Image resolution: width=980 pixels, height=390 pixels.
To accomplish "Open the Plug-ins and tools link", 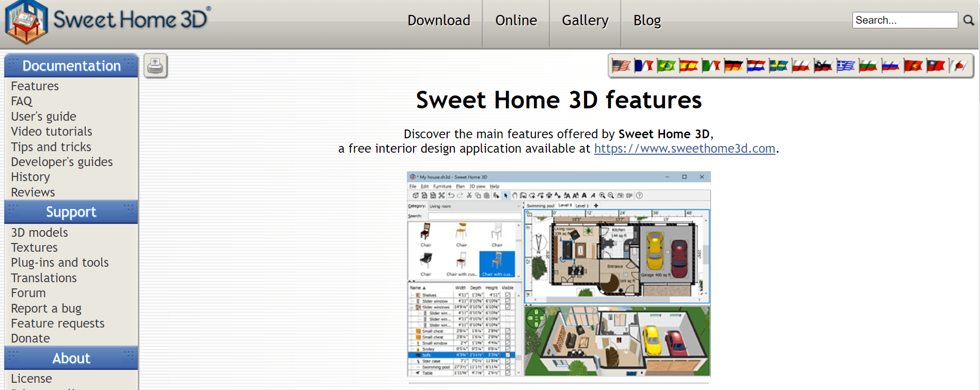I will (60, 263).
